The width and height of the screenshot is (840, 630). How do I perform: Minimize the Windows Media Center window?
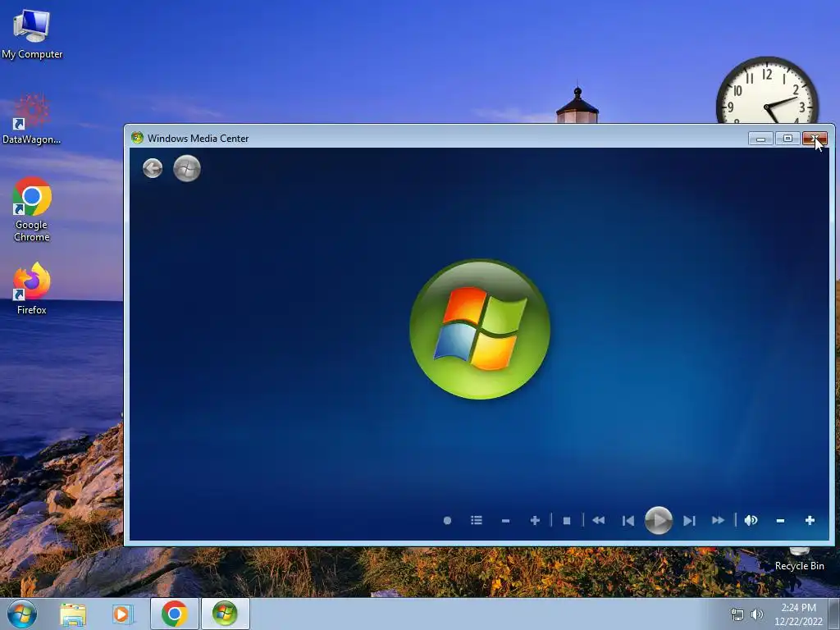760,139
